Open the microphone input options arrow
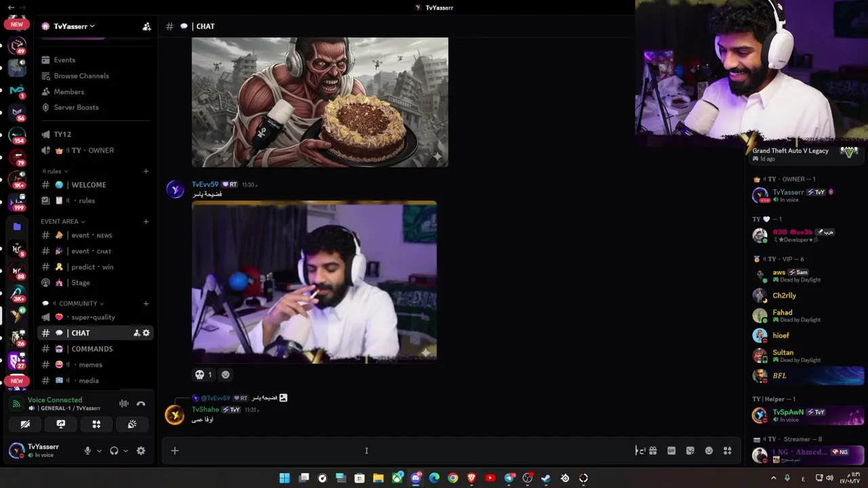The width and height of the screenshot is (868, 488). pos(99,451)
